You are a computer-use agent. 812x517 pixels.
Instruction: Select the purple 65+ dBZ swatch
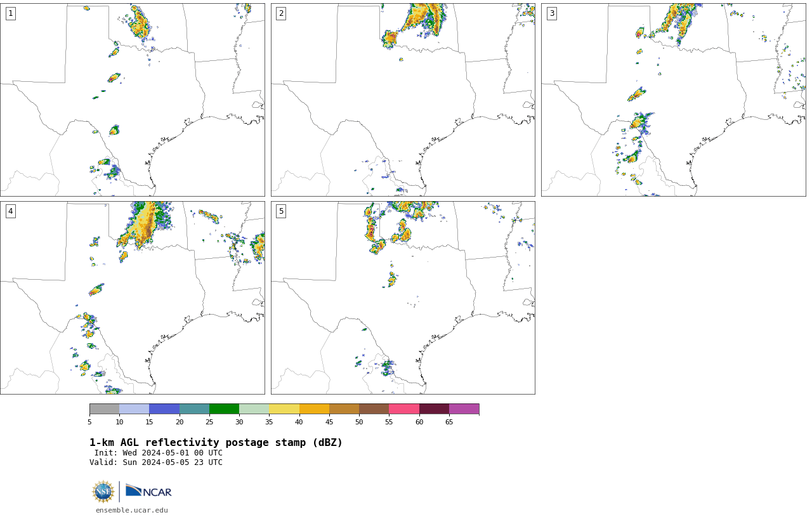pyautogui.click(x=464, y=409)
